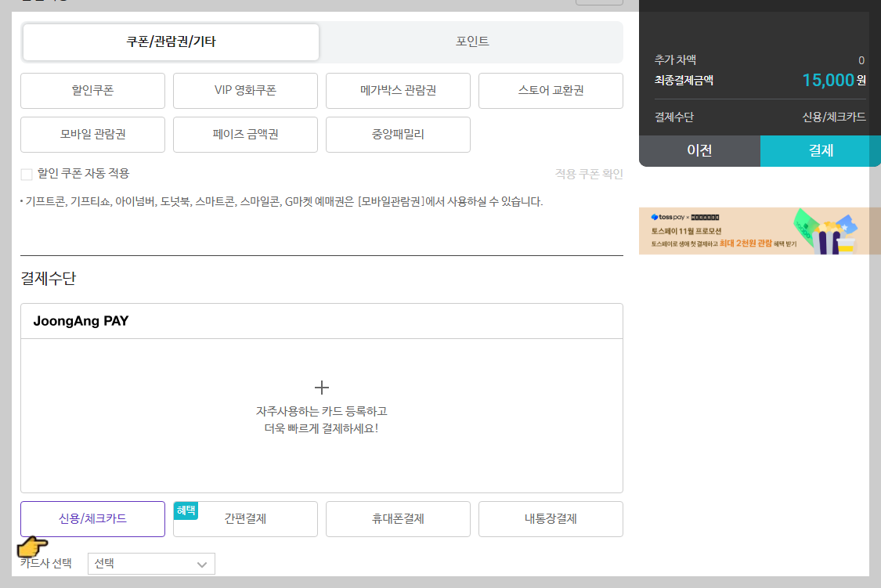
Task: Open the tosspay 11월 프로모션 banner
Action: [x=760, y=232]
